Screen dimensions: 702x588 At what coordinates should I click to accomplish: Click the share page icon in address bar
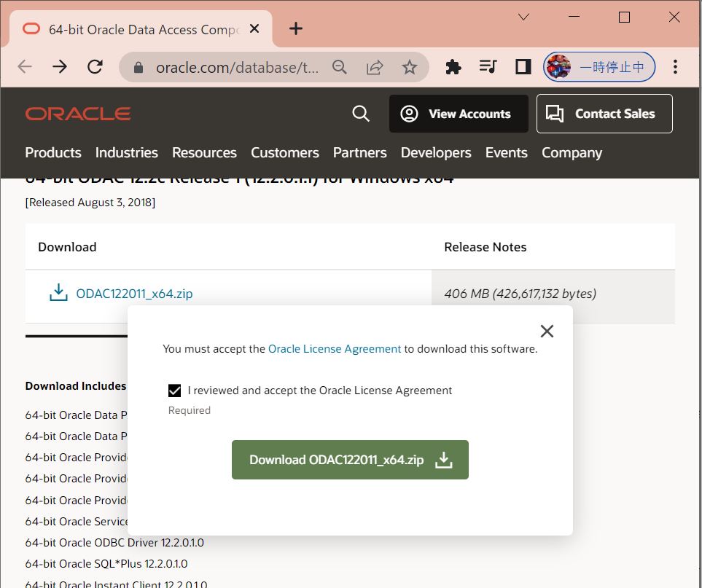pos(375,67)
